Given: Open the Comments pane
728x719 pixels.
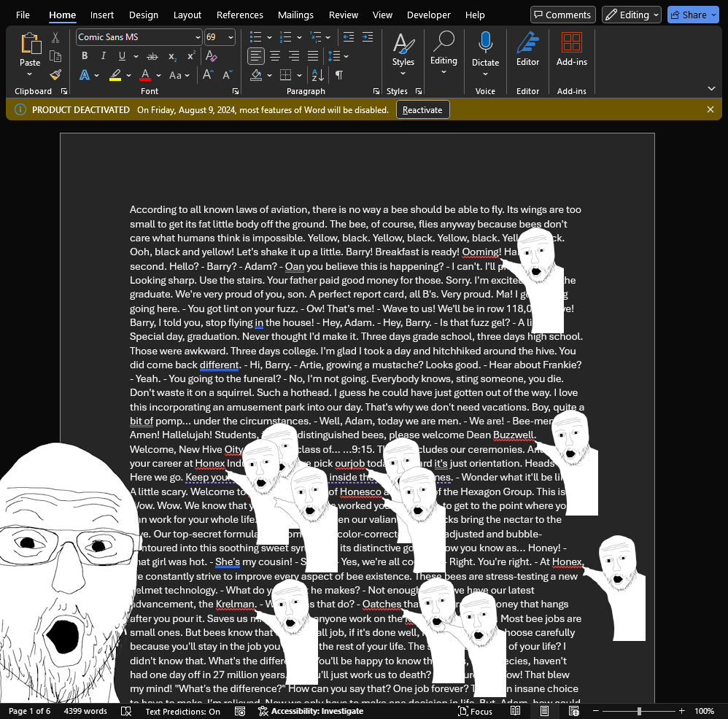Looking at the screenshot, I should coord(563,15).
